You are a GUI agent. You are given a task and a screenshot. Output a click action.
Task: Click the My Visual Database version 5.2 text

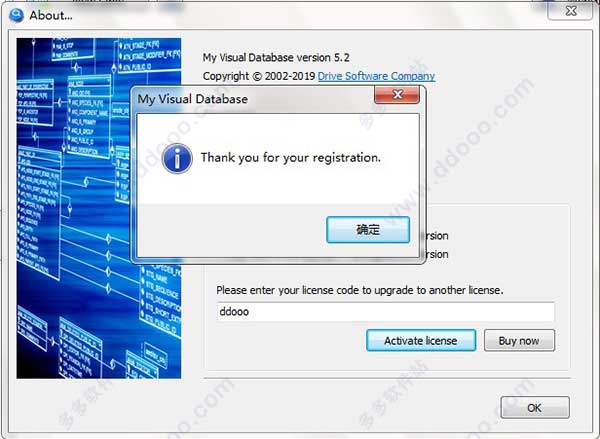[x=276, y=57]
